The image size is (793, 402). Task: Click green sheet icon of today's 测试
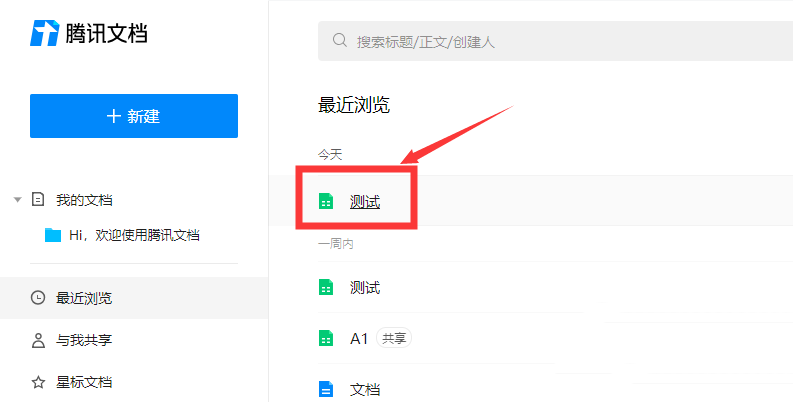coord(325,202)
